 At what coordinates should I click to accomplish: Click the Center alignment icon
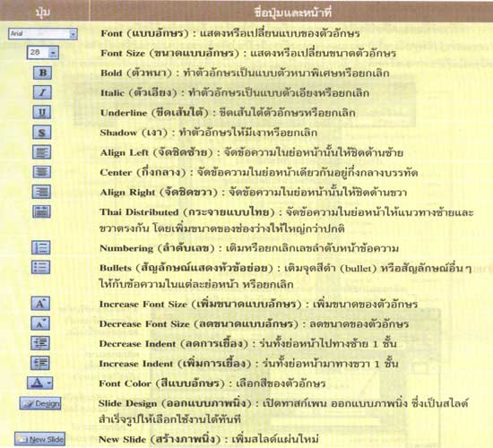point(41,172)
